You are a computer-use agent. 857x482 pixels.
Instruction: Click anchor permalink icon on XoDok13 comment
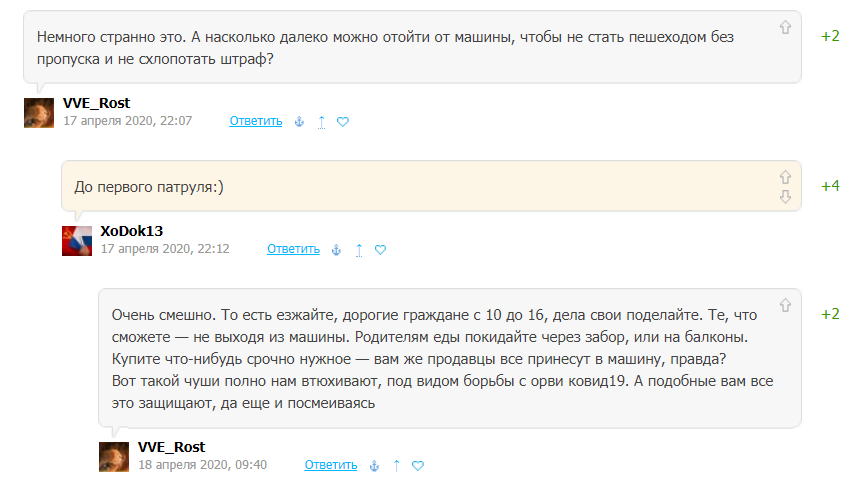tap(336, 250)
